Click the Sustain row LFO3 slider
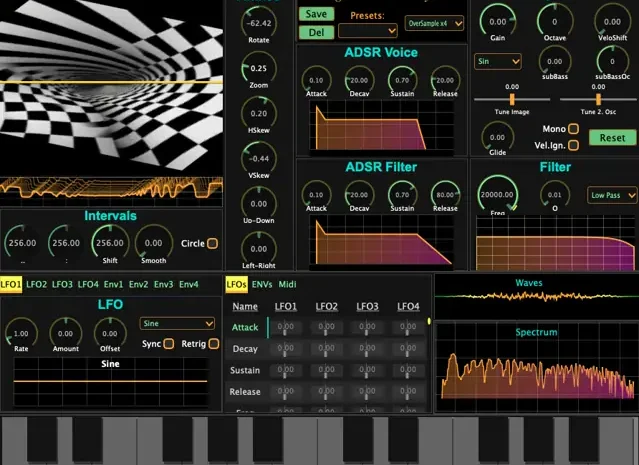The width and height of the screenshot is (639, 465). (x=367, y=370)
